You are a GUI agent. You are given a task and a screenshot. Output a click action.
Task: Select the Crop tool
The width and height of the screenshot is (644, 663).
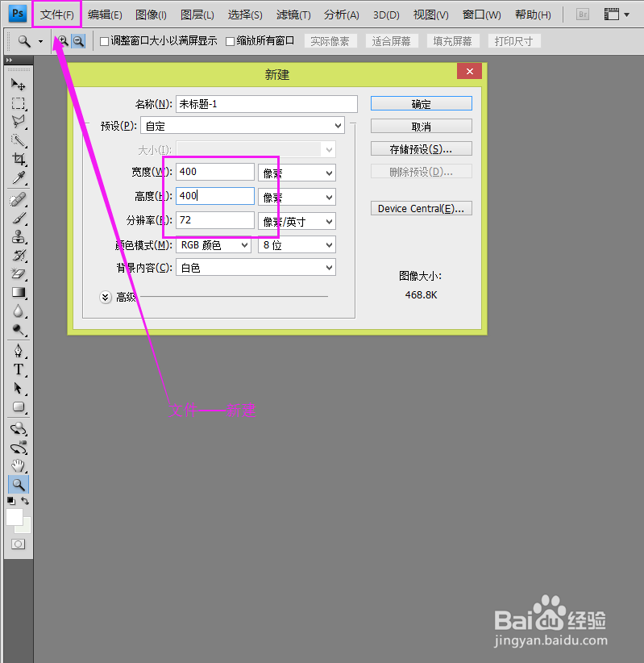[x=19, y=159]
